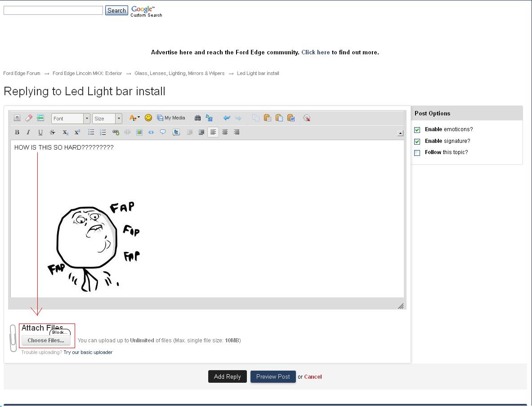Click the underline formatting icon
This screenshot has height=407, width=532.
[x=40, y=132]
